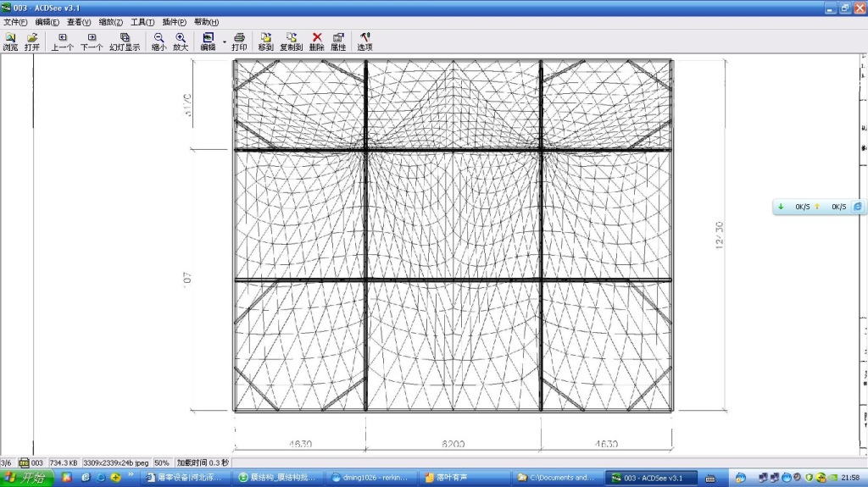This screenshot has width=868, height=487.
Task: Zoom in with 放大 magnifier icon
Action: coord(181,42)
